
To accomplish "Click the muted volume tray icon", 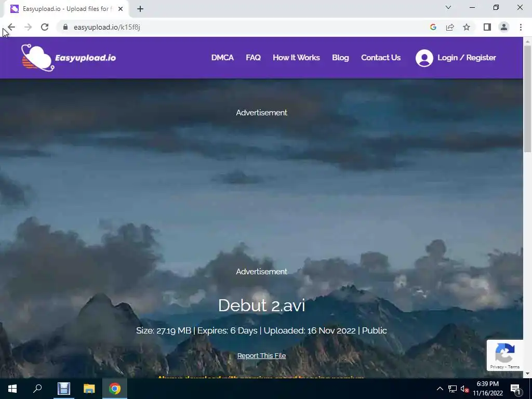I will [x=464, y=389].
